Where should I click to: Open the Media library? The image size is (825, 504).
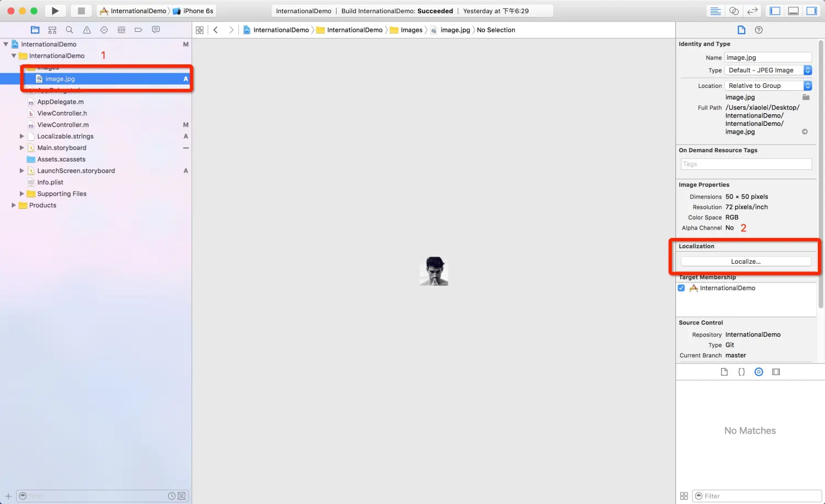click(776, 372)
